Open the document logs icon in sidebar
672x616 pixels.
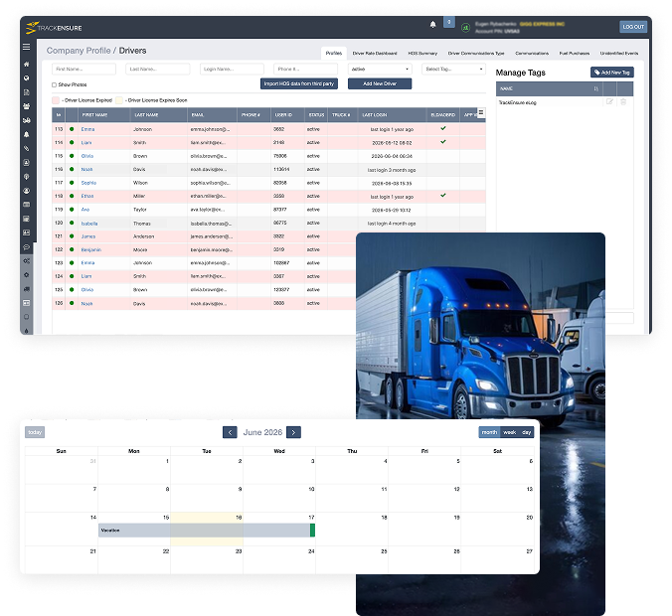[x=27, y=92]
